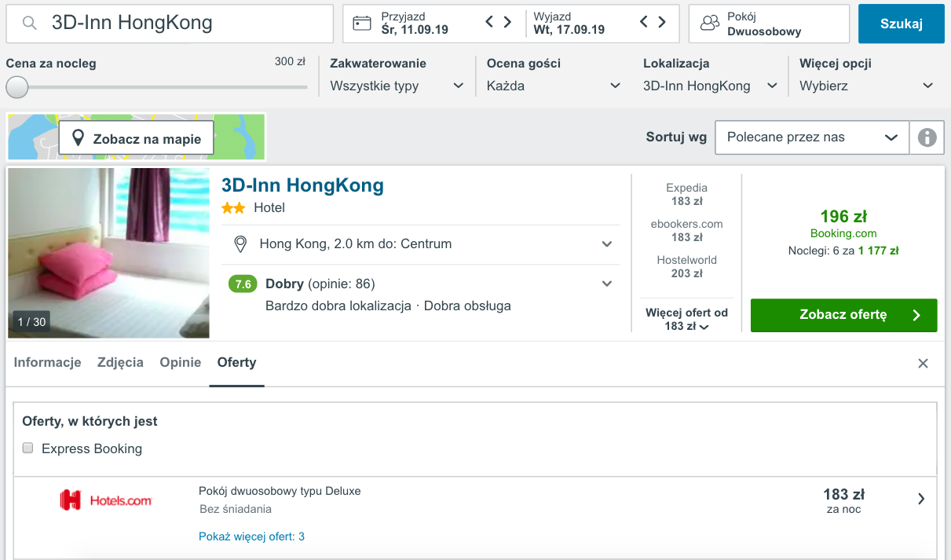Open the hotel room photo thumbnail
This screenshot has height=560, width=951.
[108, 253]
